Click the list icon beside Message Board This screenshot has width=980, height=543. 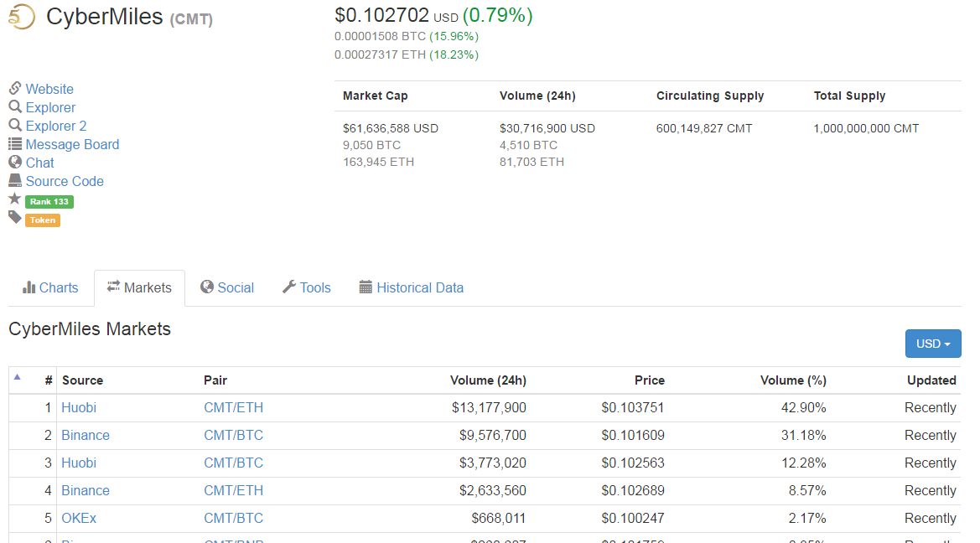tap(15, 144)
